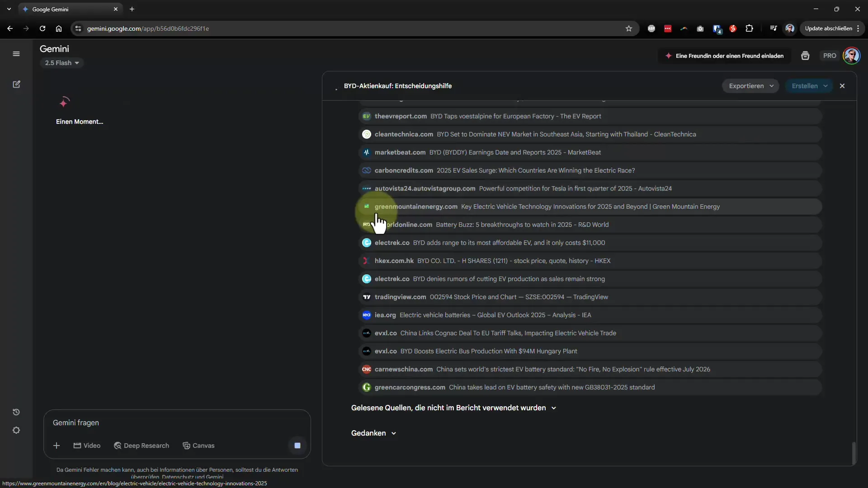Click the camera extension icon
The width and height of the screenshot is (868, 488).
[x=700, y=28]
